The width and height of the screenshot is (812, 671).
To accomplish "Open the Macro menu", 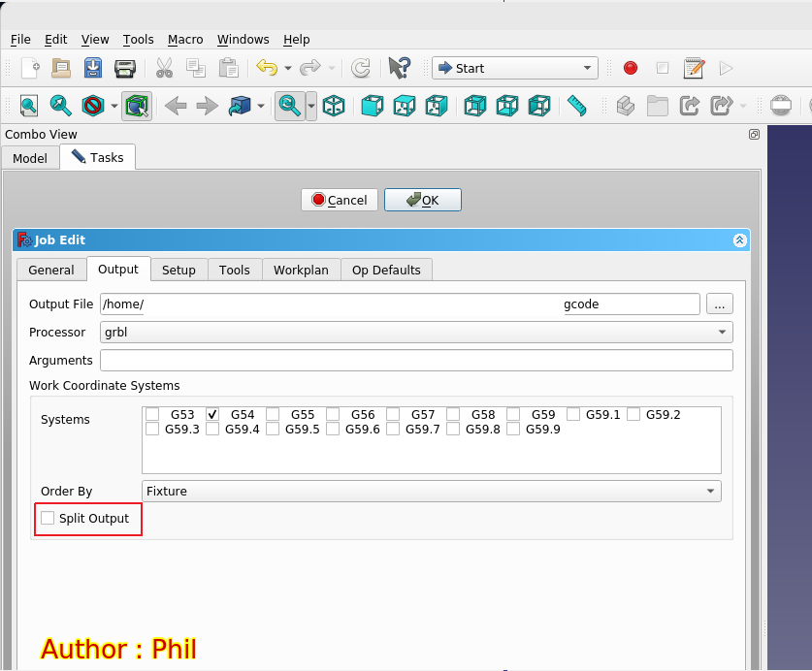I will coord(185,40).
